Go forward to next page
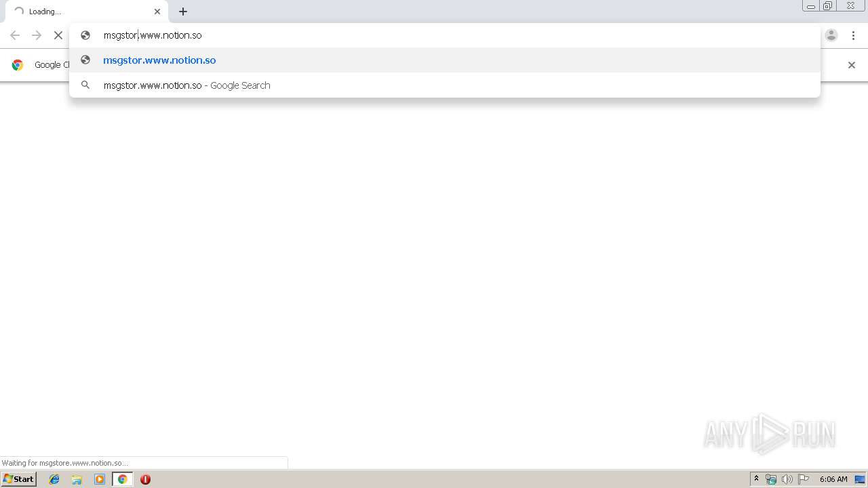The height and width of the screenshot is (488, 868). tap(37, 35)
